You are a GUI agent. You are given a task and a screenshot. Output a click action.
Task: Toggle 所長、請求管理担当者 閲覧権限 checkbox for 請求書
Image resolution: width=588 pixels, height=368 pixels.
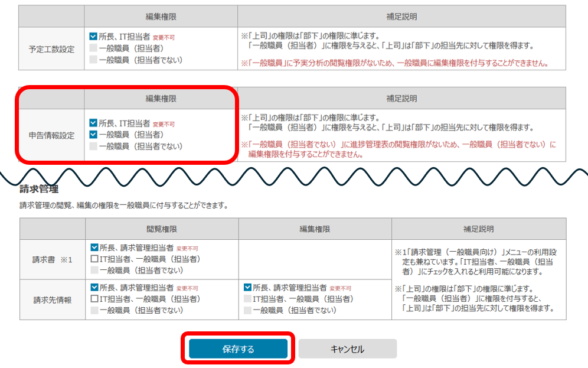(94, 247)
